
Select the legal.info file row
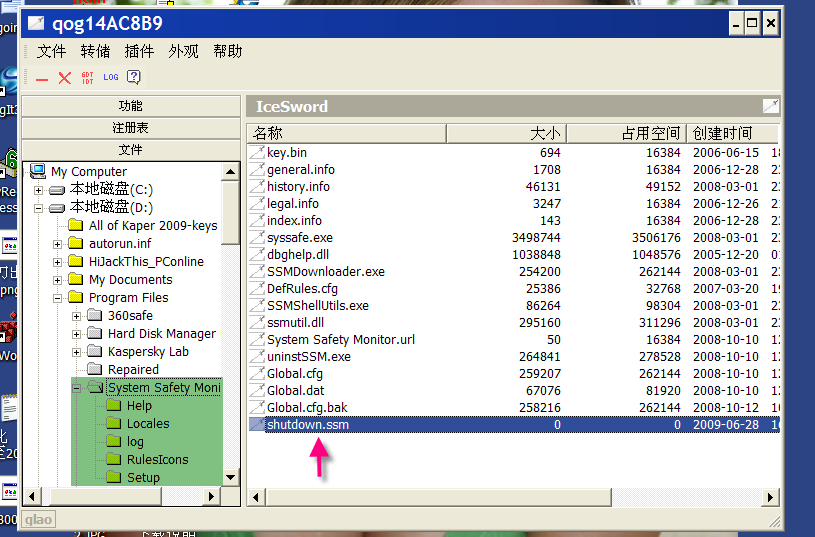[x=514, y=204]
